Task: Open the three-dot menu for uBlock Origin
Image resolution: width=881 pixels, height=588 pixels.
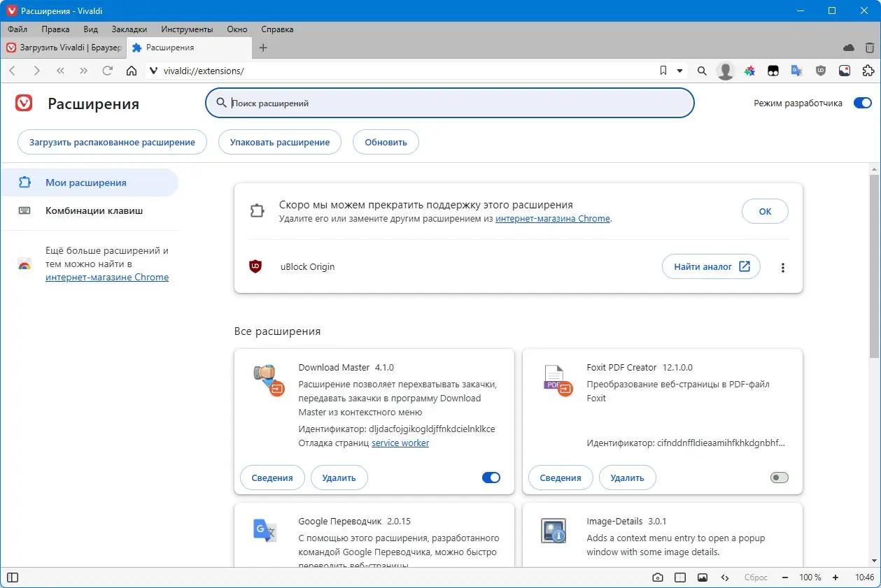Action: pos(783,267)
